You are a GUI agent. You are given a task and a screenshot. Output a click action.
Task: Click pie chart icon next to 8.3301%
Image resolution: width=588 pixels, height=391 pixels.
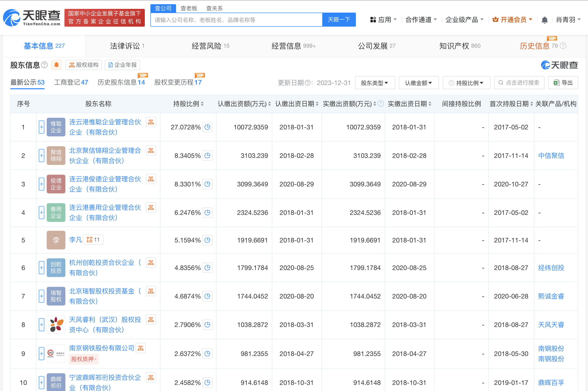click(x=207, y=184)
